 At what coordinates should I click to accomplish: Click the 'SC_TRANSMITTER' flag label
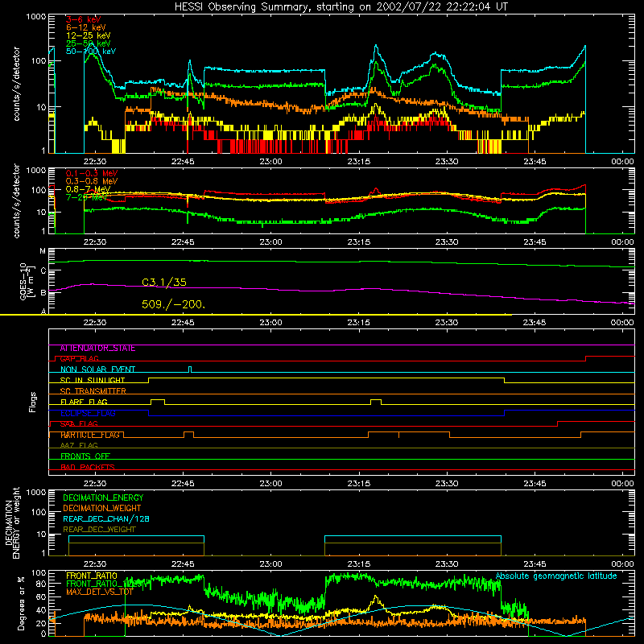click(x=93, y=391)
